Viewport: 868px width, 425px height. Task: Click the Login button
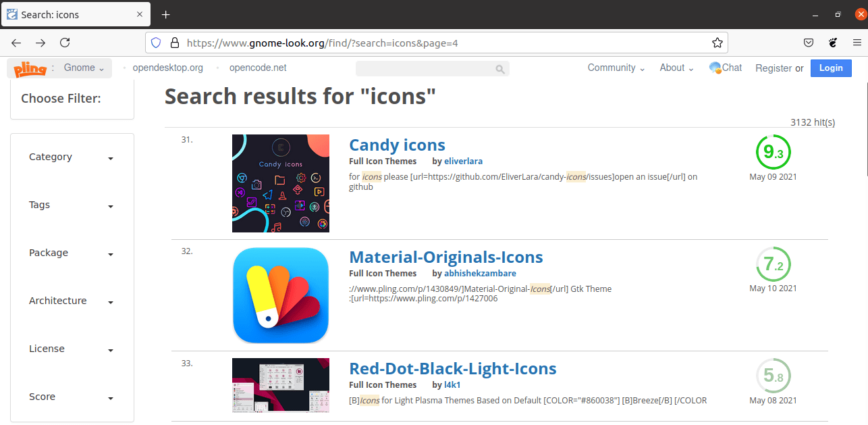[x=831, y=68]
